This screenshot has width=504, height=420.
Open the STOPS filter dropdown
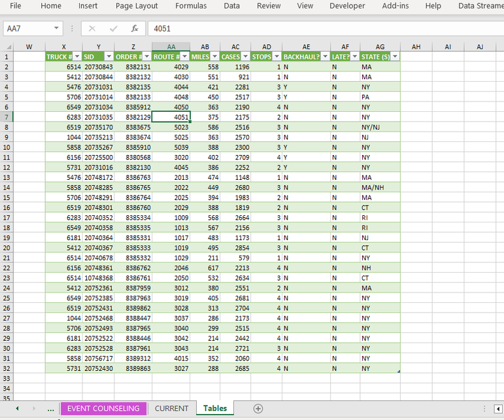(x=277, y=57)
